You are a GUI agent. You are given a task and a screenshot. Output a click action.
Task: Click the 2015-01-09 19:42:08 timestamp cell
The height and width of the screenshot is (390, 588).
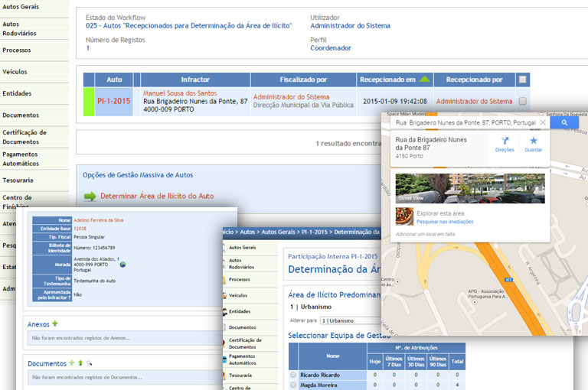tap(394, 101)
